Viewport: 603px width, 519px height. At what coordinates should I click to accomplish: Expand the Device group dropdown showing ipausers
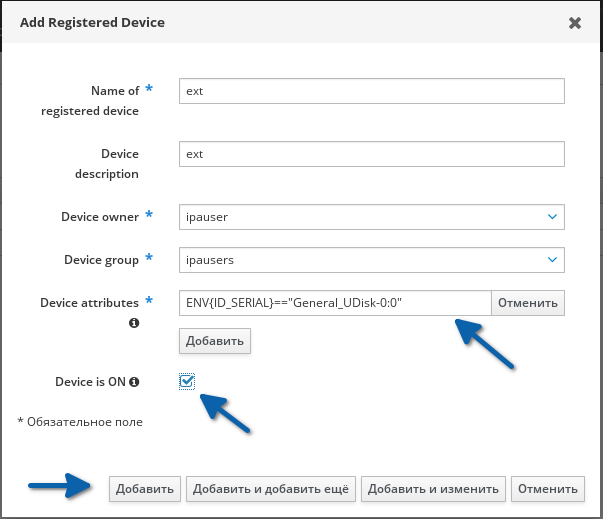(371, 260)
